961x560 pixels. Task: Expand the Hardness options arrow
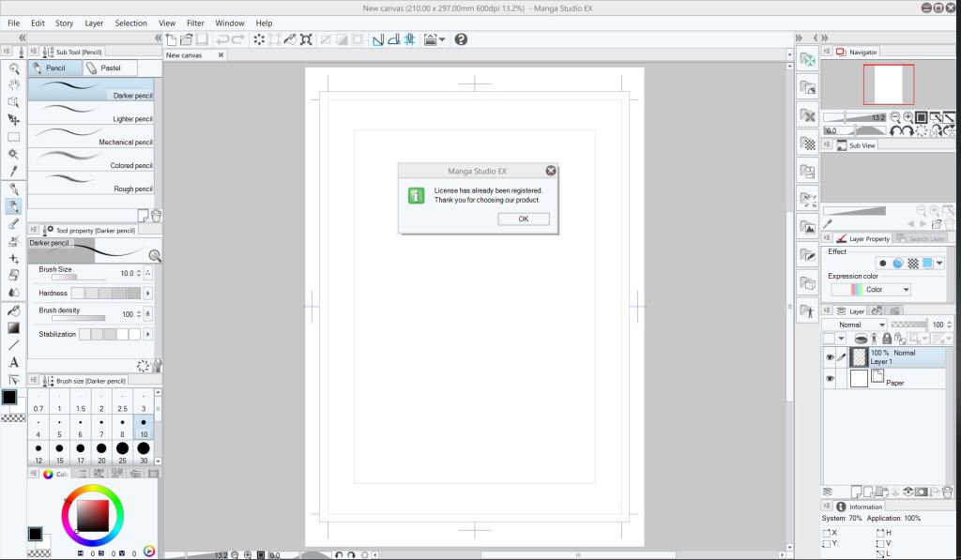(x=147, y=294)
